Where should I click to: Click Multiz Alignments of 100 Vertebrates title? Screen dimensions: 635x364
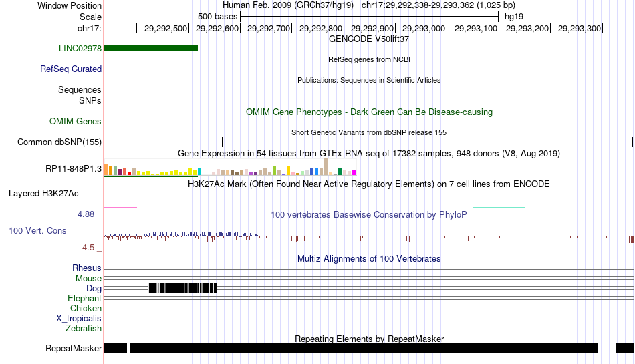[369, 259]
